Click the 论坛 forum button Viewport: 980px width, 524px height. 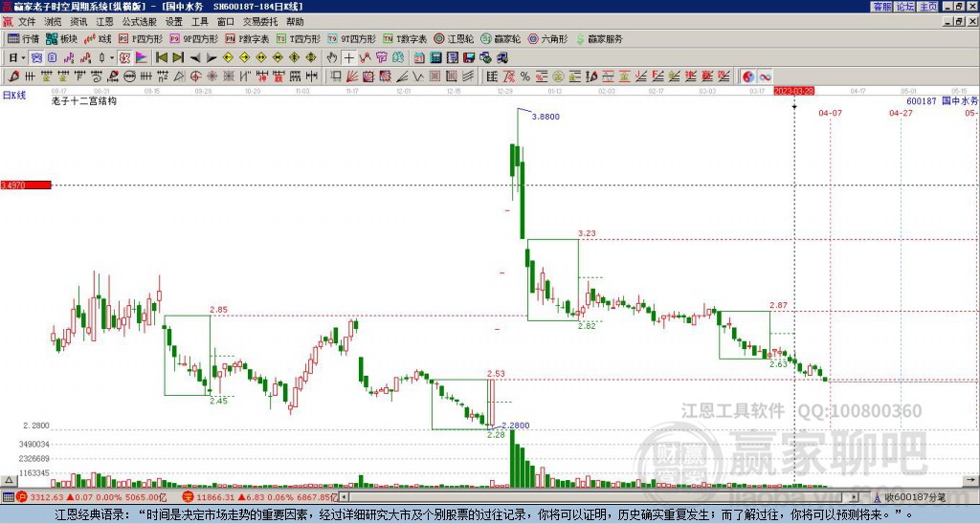click(x=905, y=7)
